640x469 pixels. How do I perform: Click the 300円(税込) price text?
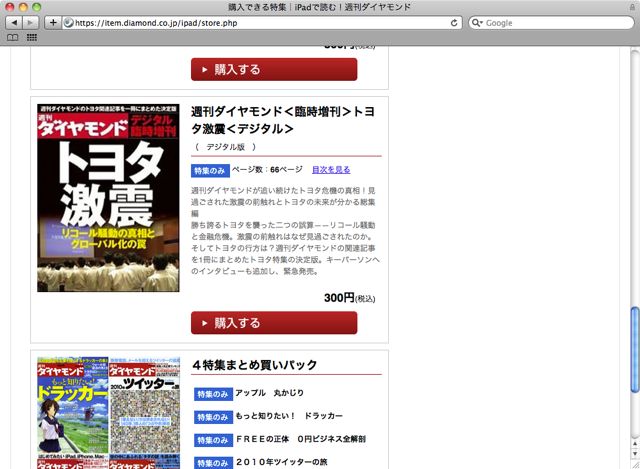tap(349, 298)
